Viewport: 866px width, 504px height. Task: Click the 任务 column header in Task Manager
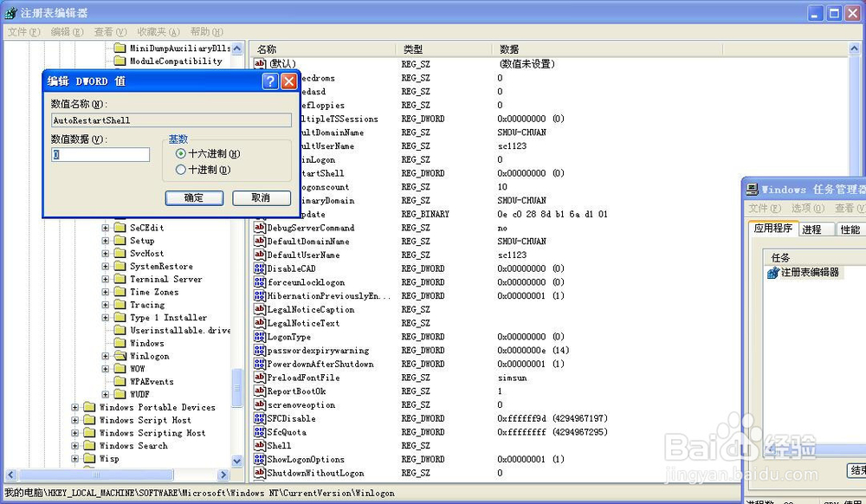point(815,257)
